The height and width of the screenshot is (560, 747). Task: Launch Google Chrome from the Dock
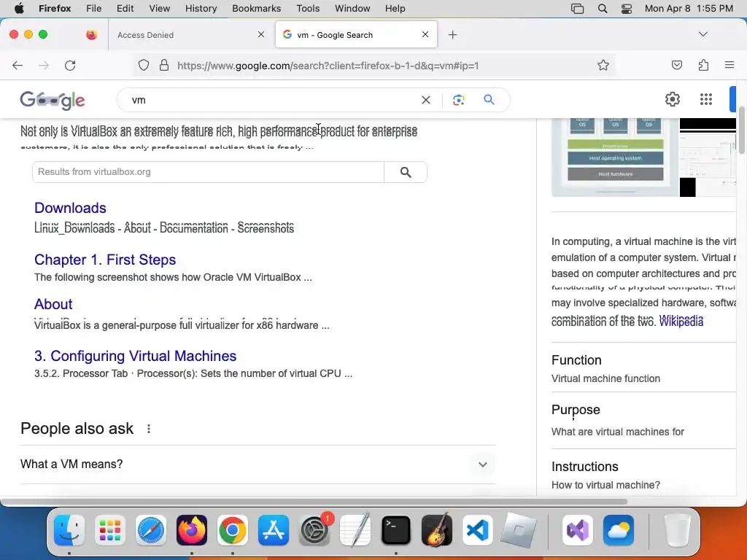[233, 530]
